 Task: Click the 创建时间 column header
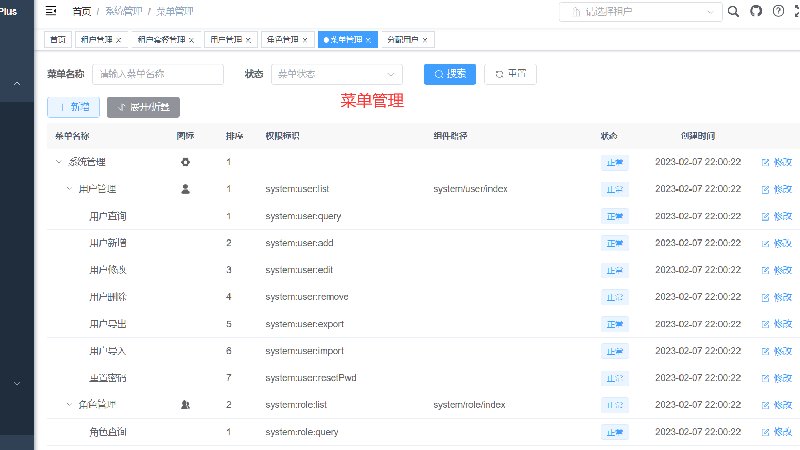[698, 136]
